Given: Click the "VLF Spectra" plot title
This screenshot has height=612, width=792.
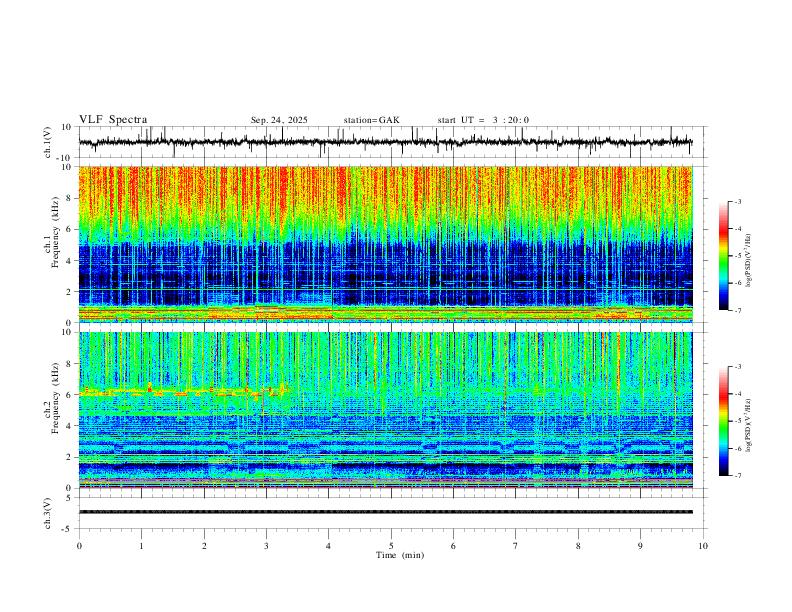Looking at the screenshot, I should click(113, 120).
